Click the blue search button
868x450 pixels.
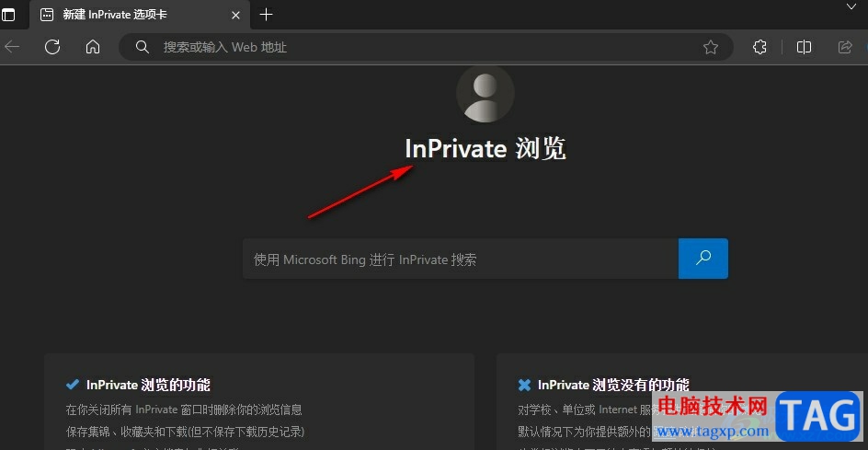point(703,259)
